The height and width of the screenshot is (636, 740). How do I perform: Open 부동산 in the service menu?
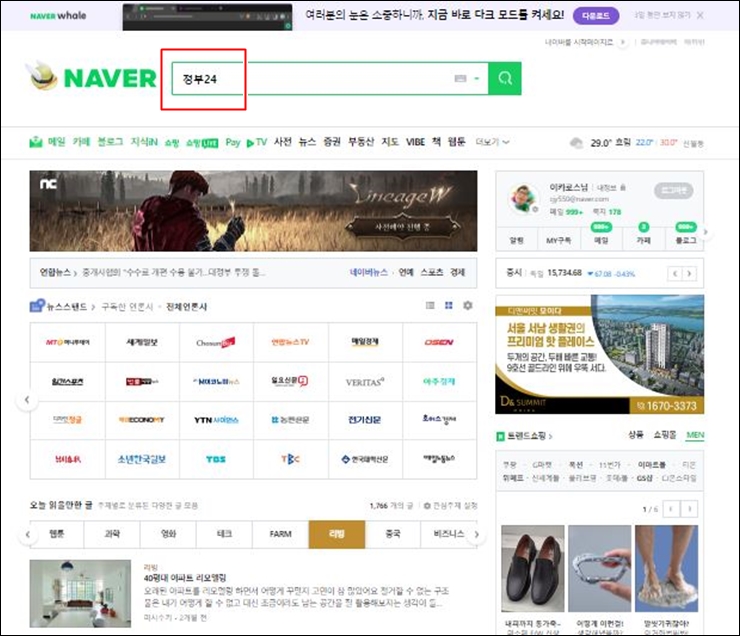click(x=361, y=142)
